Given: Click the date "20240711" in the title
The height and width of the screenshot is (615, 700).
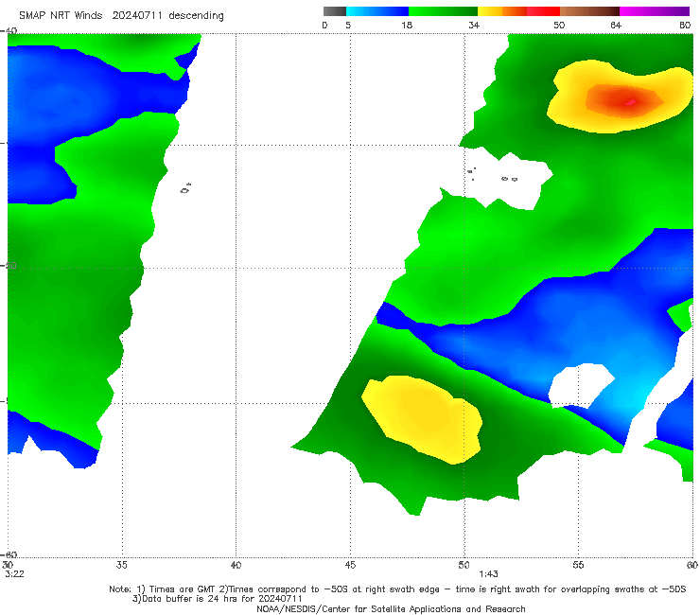Looking at the screenshot, I should click(x=136, y=15).
